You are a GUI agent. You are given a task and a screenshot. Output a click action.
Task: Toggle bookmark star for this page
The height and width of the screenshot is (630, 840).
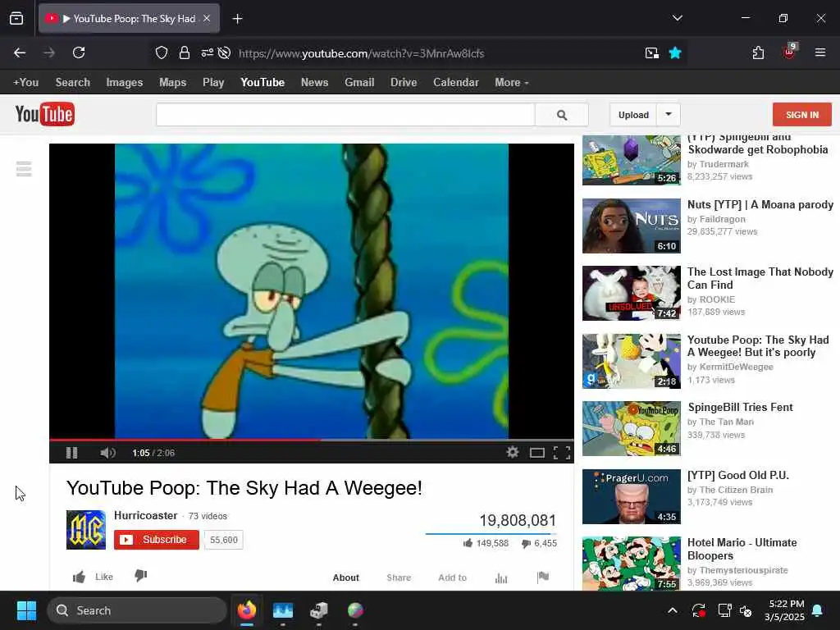click(675, 52)
